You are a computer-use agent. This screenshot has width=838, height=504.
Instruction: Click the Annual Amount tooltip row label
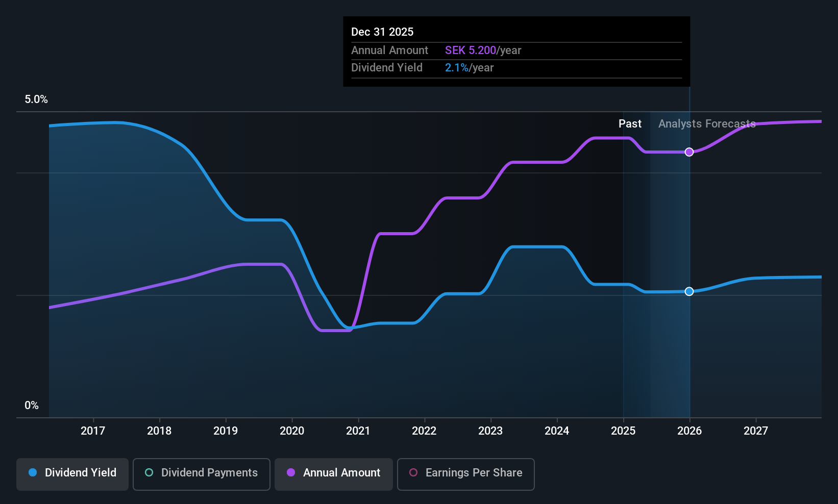point(389,51)
